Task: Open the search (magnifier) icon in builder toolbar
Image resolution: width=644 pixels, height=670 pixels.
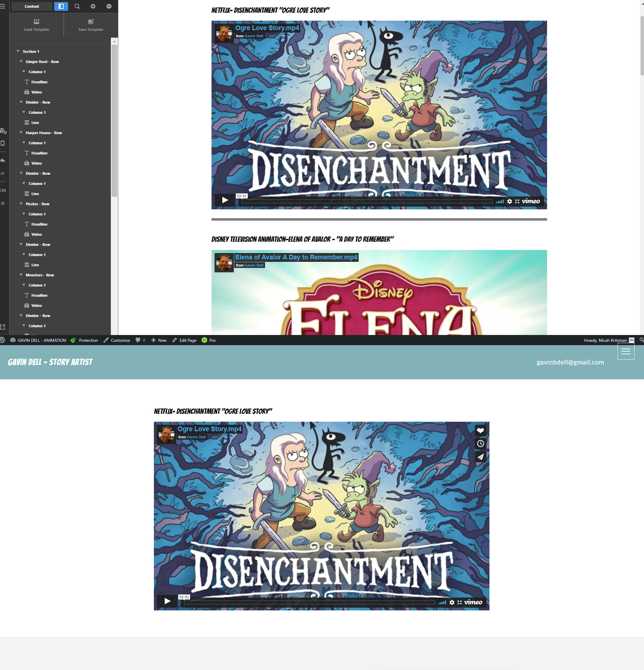Action: coord(77,6)
